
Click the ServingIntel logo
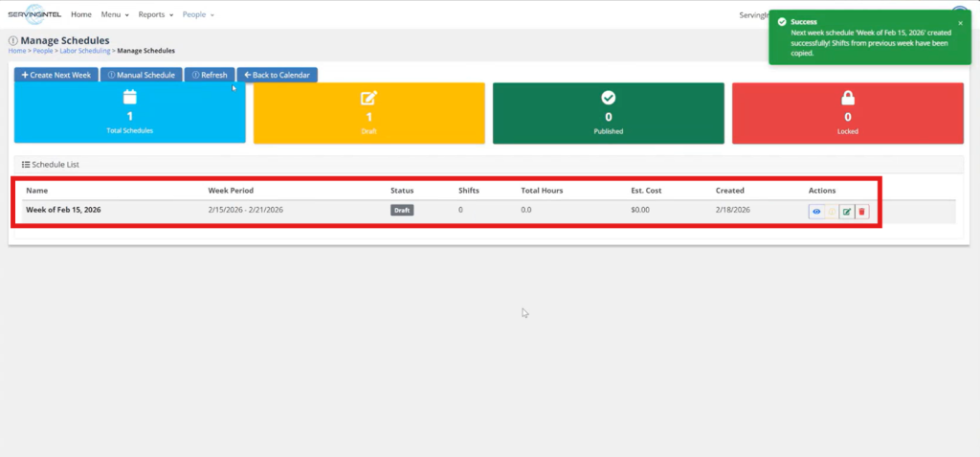tap(33, 15)
